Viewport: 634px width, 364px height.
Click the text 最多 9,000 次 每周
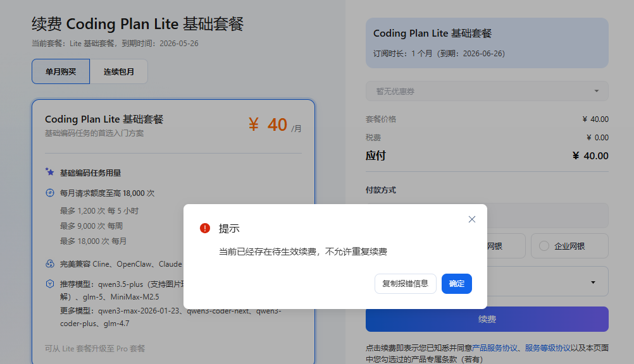click(x=91, y=226)
